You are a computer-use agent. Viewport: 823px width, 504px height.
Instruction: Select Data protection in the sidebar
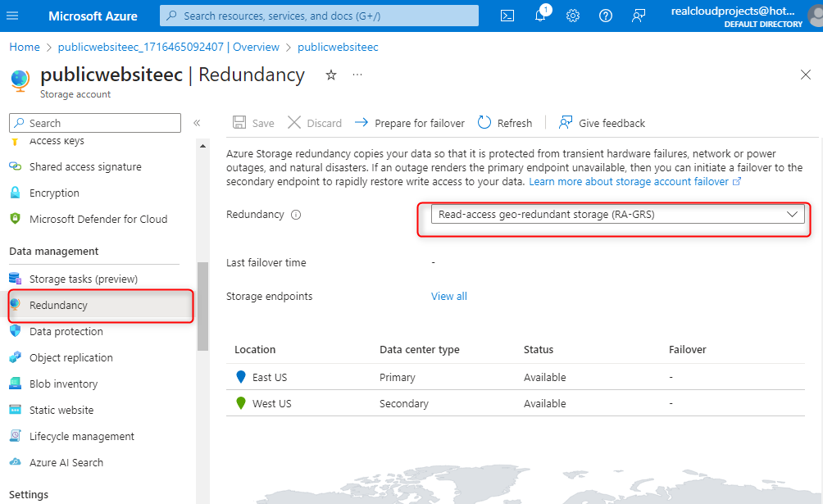tap(66, 331)
